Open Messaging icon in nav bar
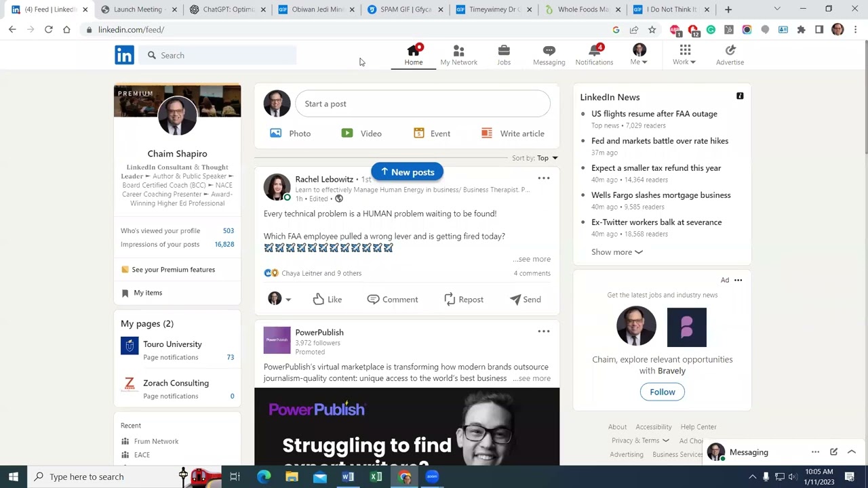The image size is (868, 488). pyautogui.click(x=549, y=55)
